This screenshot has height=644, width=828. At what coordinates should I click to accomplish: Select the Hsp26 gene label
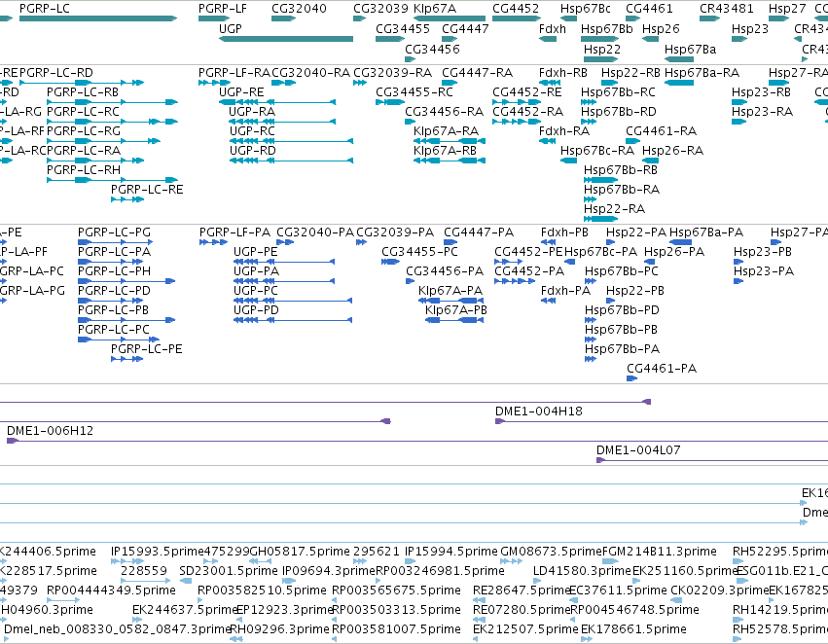click(x=661, y=29)
